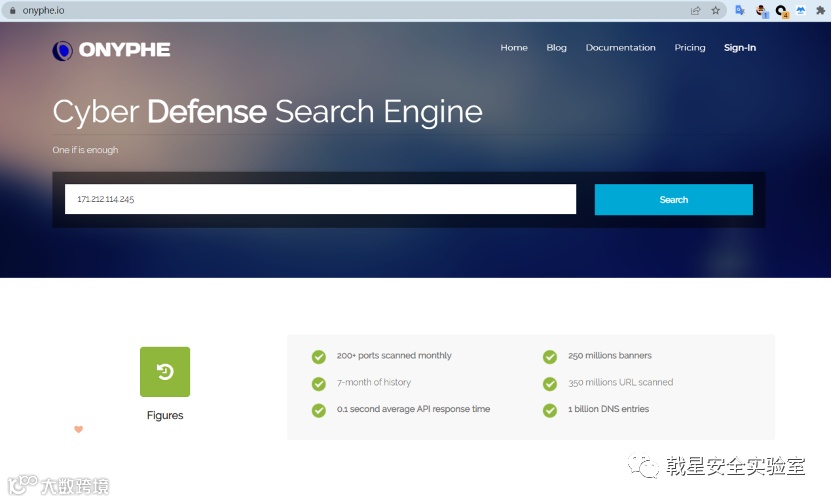Click the ONYPHE logo
This screenshot has width=832, height=502.
point(111,50)
